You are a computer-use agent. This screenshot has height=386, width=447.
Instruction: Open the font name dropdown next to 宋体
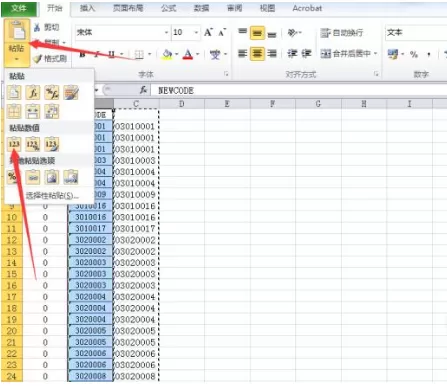pyautogui.click(x=166, y=32)
